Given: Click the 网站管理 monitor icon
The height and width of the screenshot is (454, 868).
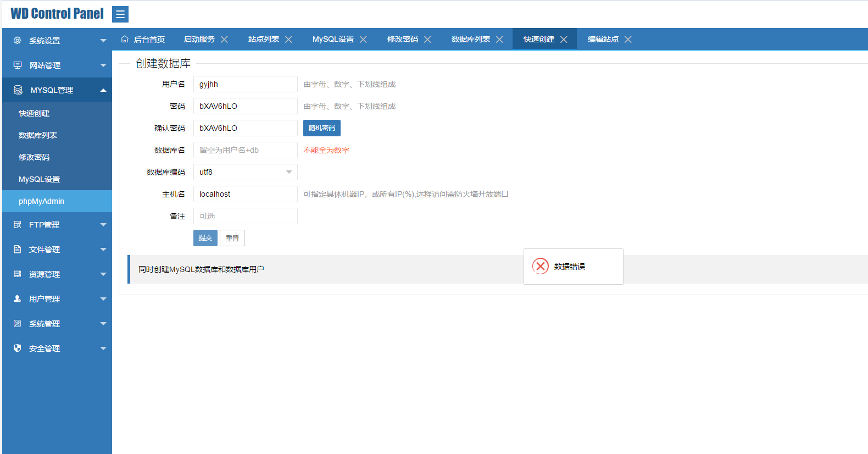Looking at the screenshot, I should tap(18, 65).
